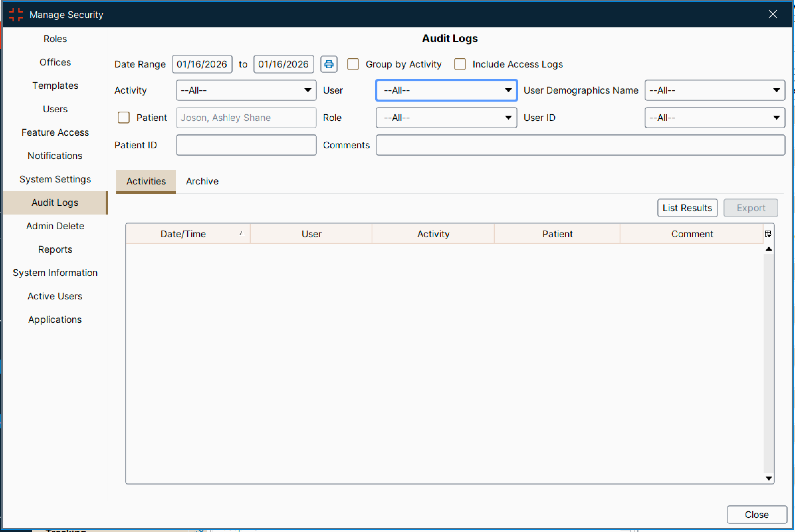Click into the Comments text field

580,145
